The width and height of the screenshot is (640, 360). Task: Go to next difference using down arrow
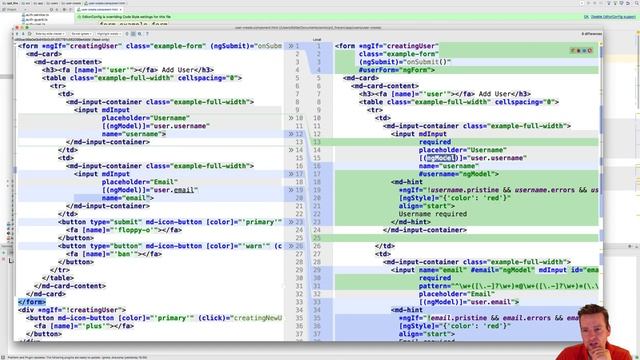23,34
